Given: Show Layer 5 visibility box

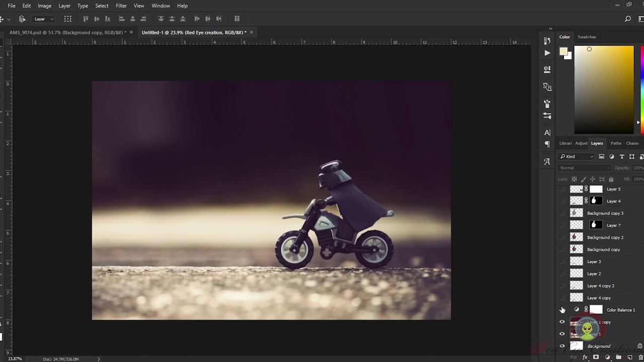Looking at the screenshot, I should point(562,189).
